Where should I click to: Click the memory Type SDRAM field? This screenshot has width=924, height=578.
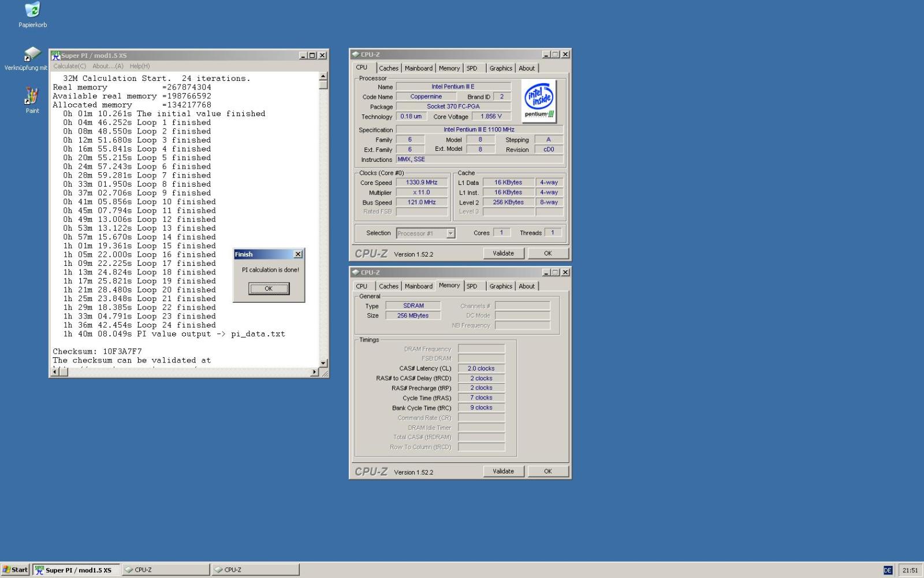(x=413, y=306)
